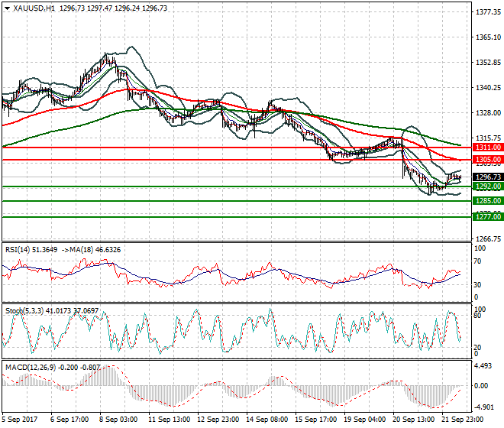
Task: Click the MACD scale value 4.493
Action: pyautogui.click(x=483, y=366)
